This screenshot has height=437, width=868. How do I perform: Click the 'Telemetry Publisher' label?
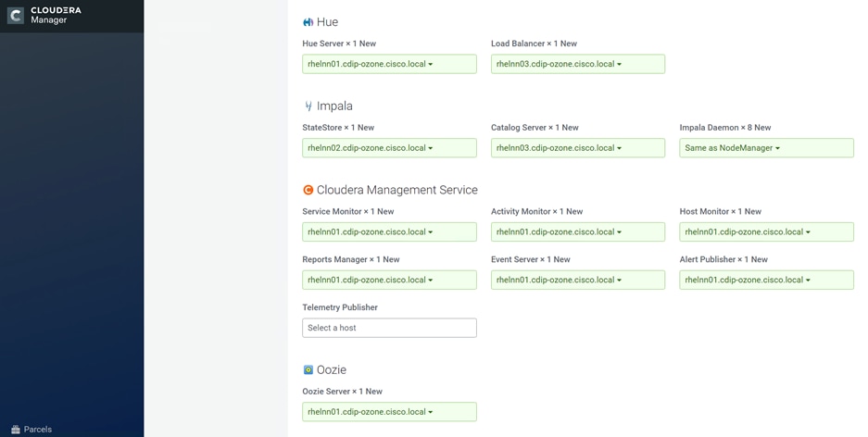[x=340, y=307]
